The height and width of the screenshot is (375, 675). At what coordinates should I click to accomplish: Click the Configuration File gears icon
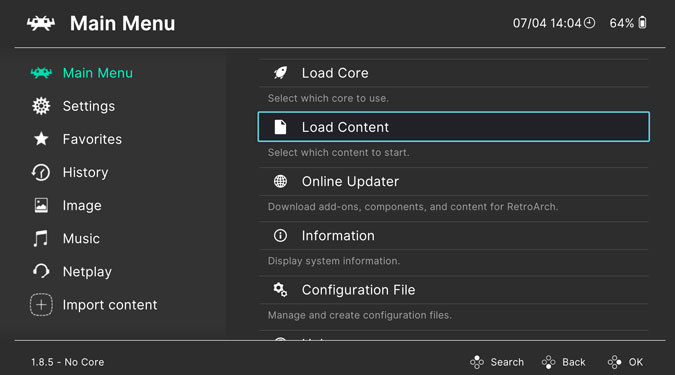coord(280,290)
